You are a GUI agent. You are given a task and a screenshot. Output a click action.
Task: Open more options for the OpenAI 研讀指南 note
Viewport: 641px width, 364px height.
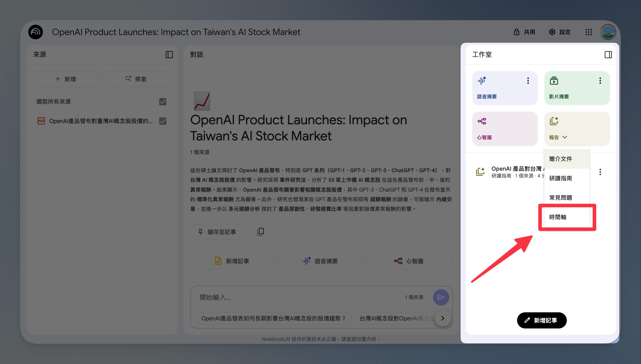tap(600, 172)
